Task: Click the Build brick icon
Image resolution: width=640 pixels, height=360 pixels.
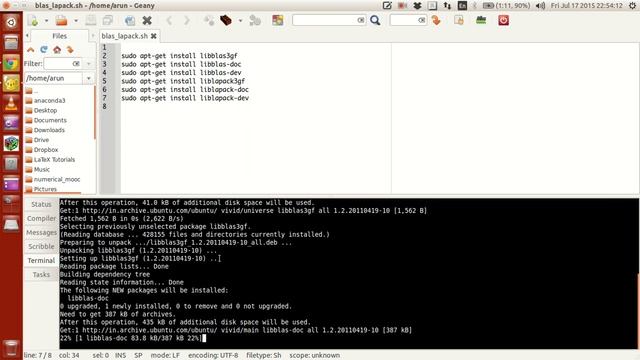Action: pyautogui.click(x=226, y=20)
